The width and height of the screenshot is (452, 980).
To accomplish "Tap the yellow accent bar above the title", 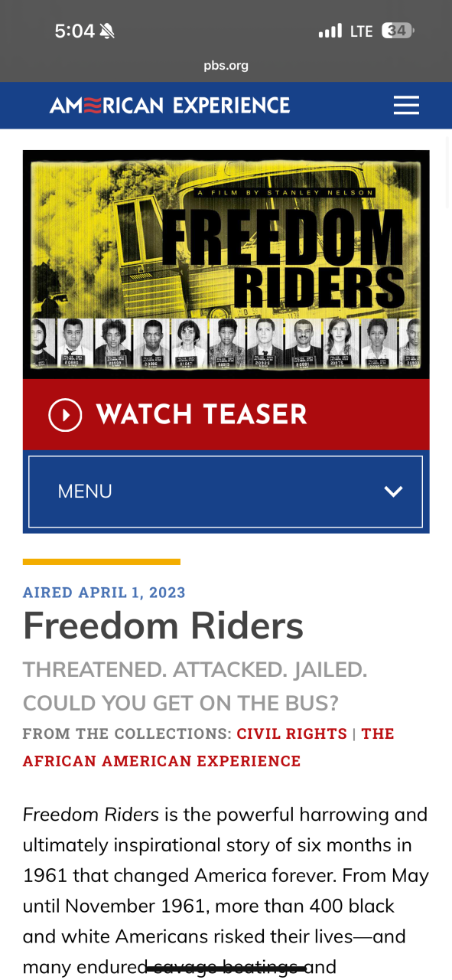I will tap(102, 562).
